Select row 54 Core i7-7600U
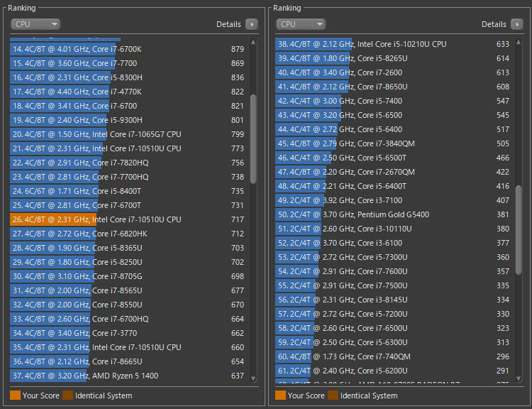Screen dimensions: 532x409 (x=394, y=271)
